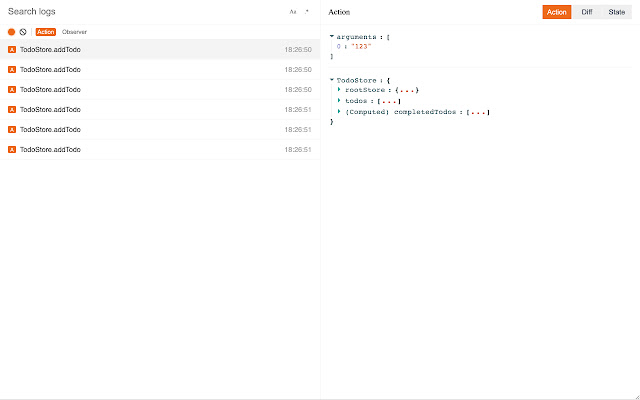Screen dimensions: 640x400
Task: Switch to the State tab
Action: (617, 12)
